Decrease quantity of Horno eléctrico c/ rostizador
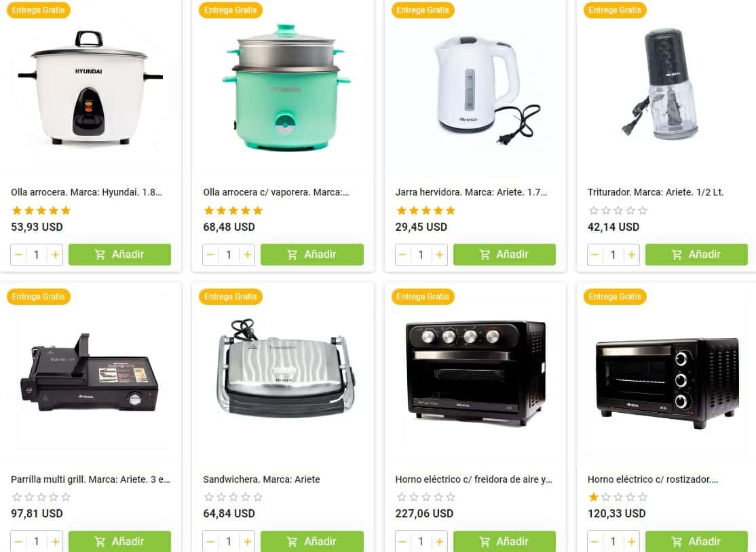The width and height of the screenshot is (756, 552). point(595,542)
